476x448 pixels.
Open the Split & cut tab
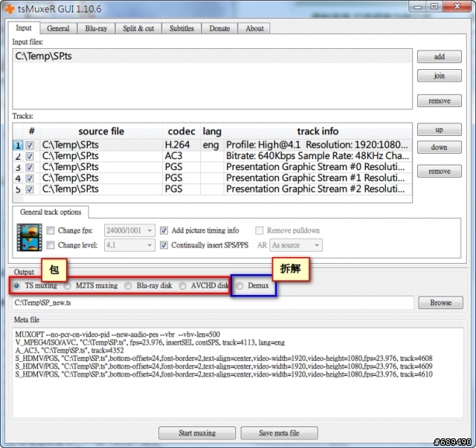tap(138, 28)
